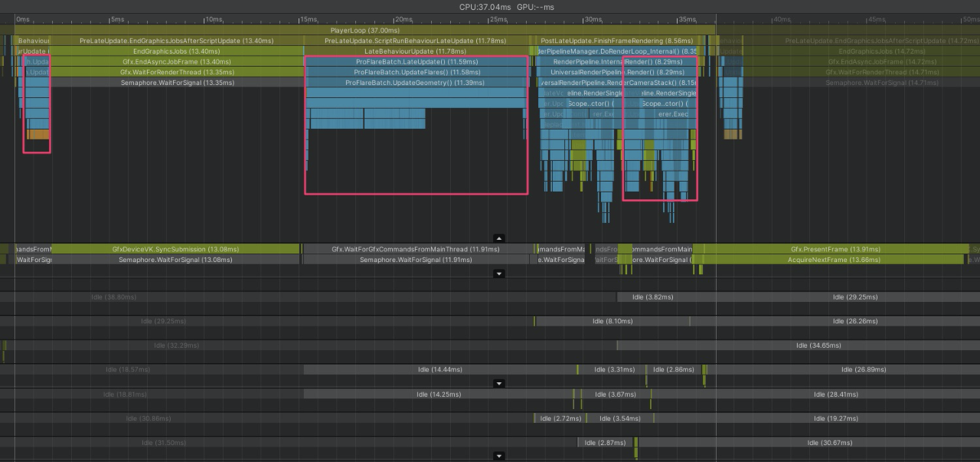The image size is (980, 462).
Task: Click the 35ms mark on time ruler
Action: (688, 19)
